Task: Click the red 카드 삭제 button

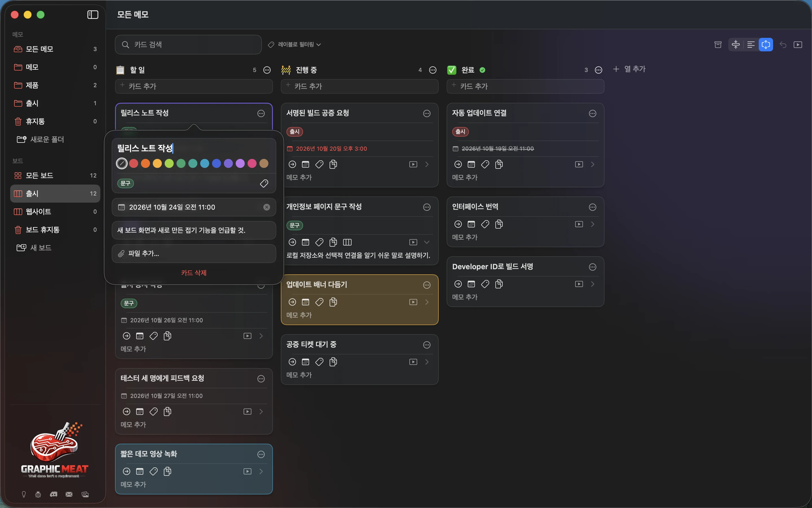Action: (x=194, y=273)
